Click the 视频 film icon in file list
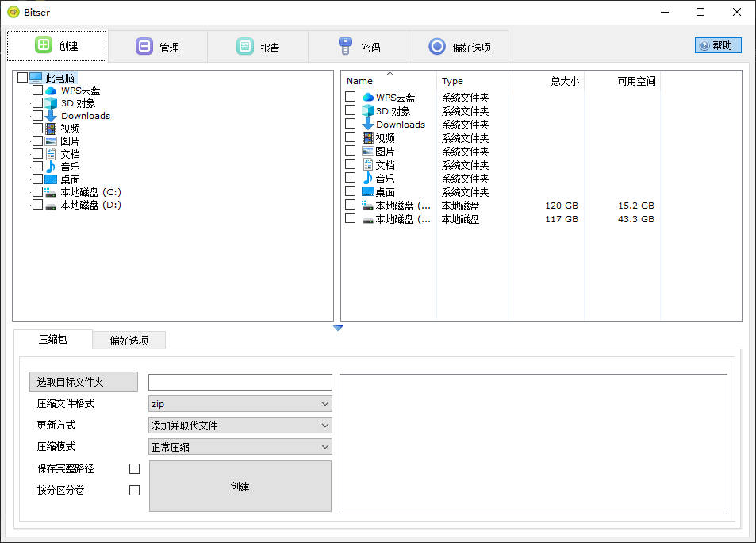 [368, 138]
